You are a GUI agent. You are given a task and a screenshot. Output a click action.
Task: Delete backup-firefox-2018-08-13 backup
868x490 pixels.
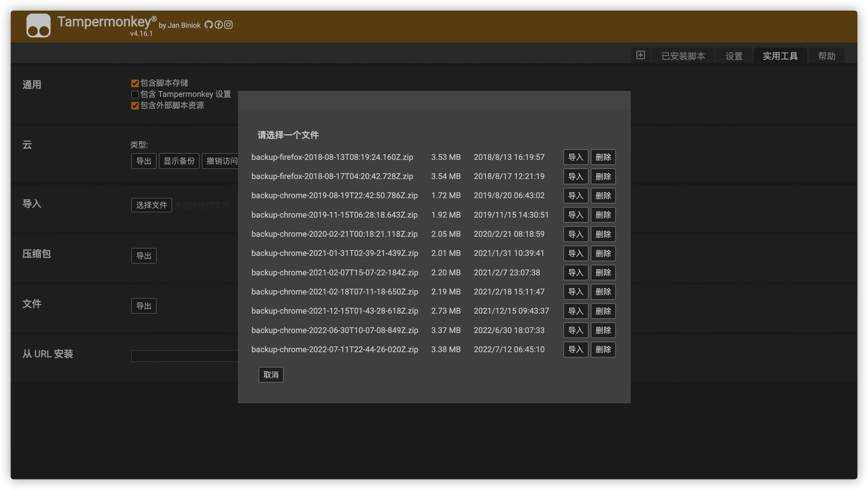603,157
